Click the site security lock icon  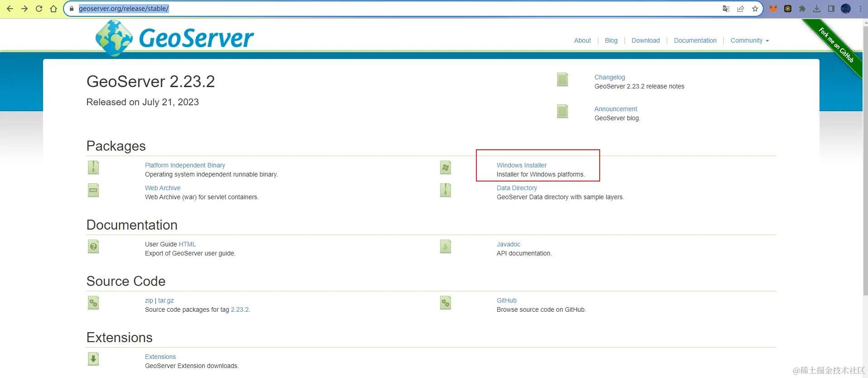click(72, 9)
